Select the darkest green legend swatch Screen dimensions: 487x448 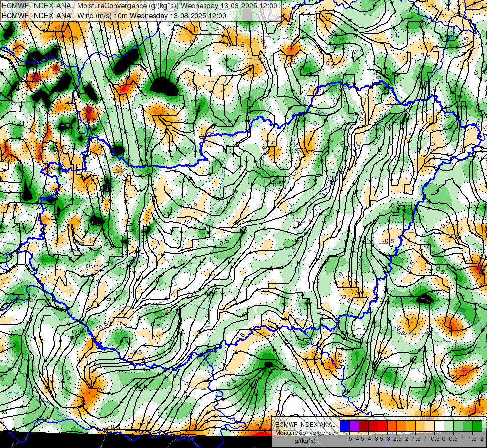[477, 426]
